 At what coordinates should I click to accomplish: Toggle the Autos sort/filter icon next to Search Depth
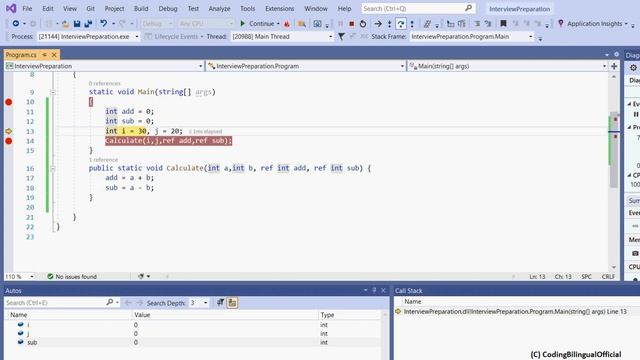220,302
